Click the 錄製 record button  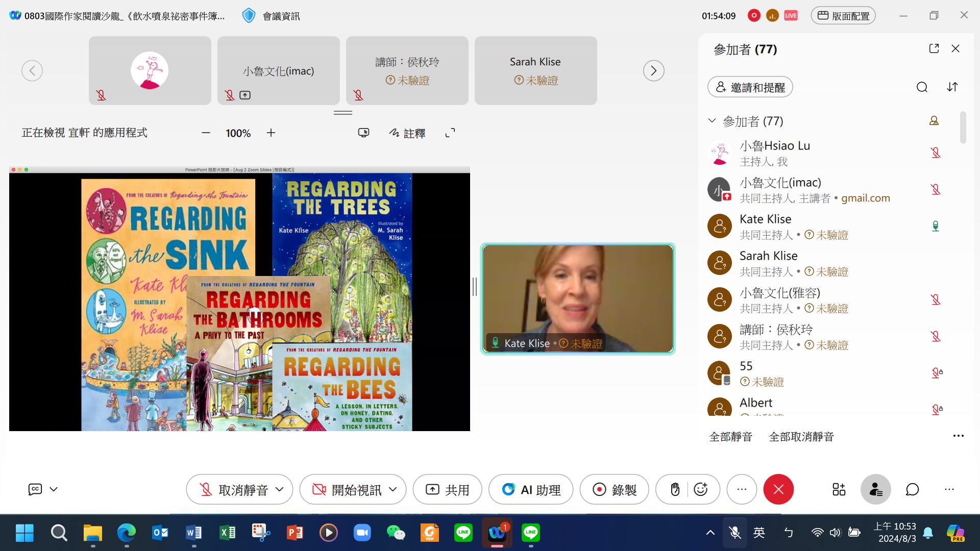614,489
